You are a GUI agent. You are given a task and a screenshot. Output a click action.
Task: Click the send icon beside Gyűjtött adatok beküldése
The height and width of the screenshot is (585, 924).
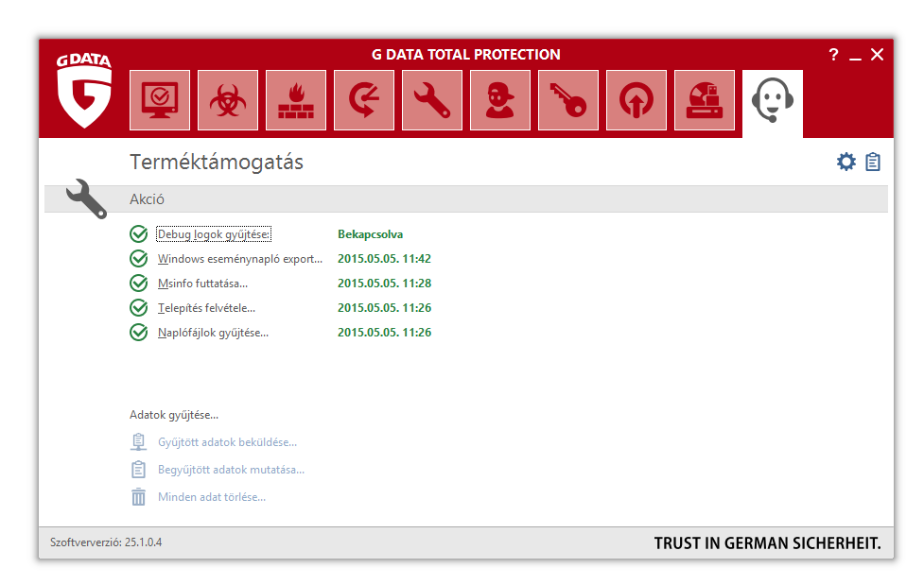pyautogui.click(x=138, y=442)
